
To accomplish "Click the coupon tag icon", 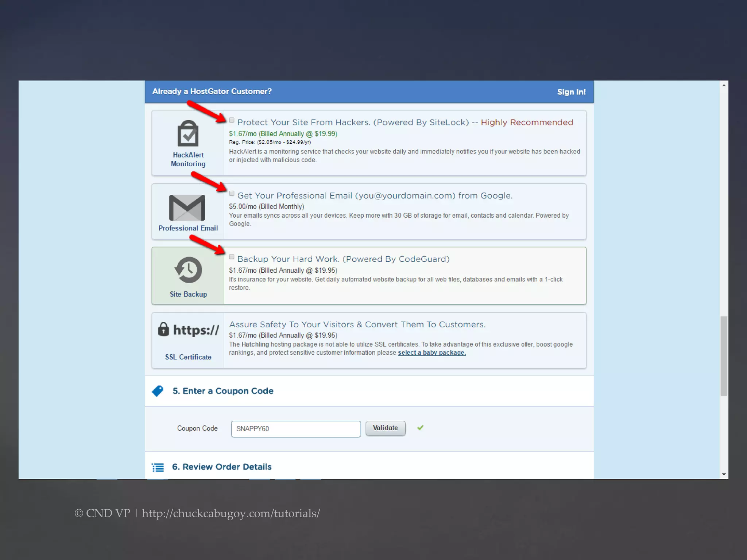I will point(158,391).
